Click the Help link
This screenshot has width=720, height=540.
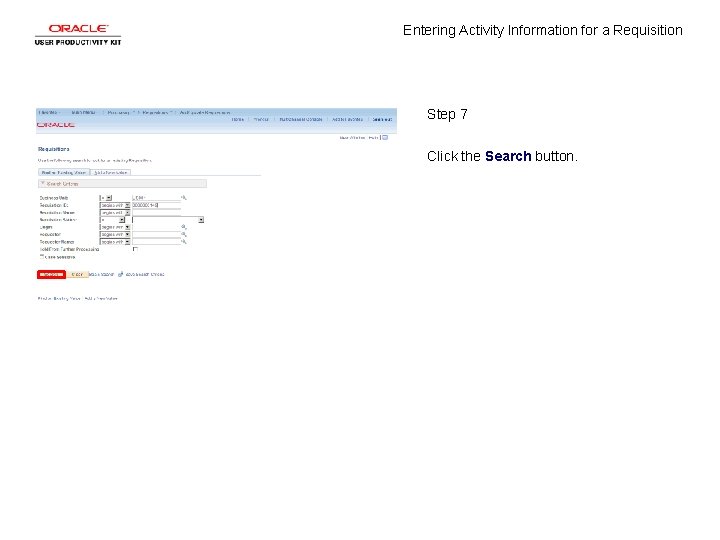373,138
